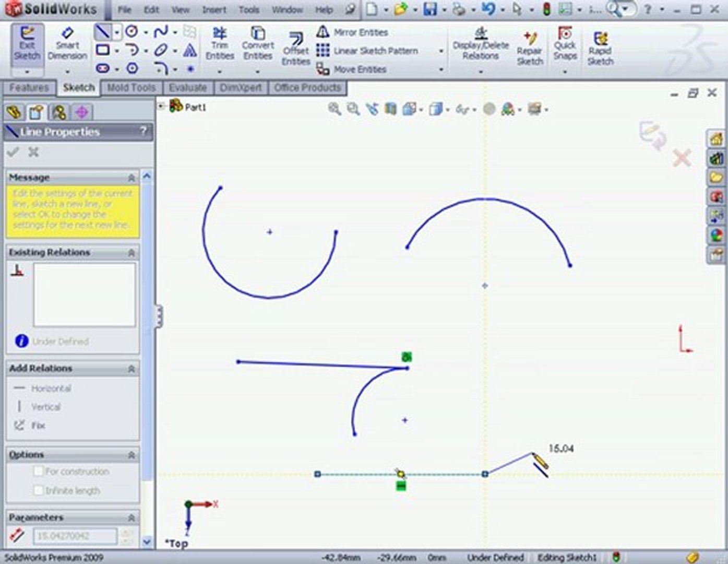Confirm Line Properties with green checkmark
Screen dimensions: 728x564
(13, 152)
